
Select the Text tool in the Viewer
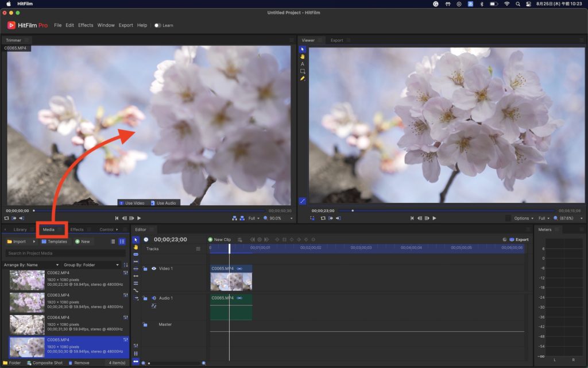coord(303,64)
